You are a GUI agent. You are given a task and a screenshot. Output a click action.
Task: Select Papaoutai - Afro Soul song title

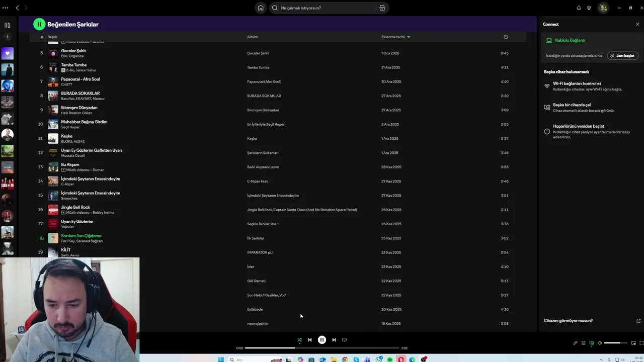pyautogui.click(x=80, y=79)
